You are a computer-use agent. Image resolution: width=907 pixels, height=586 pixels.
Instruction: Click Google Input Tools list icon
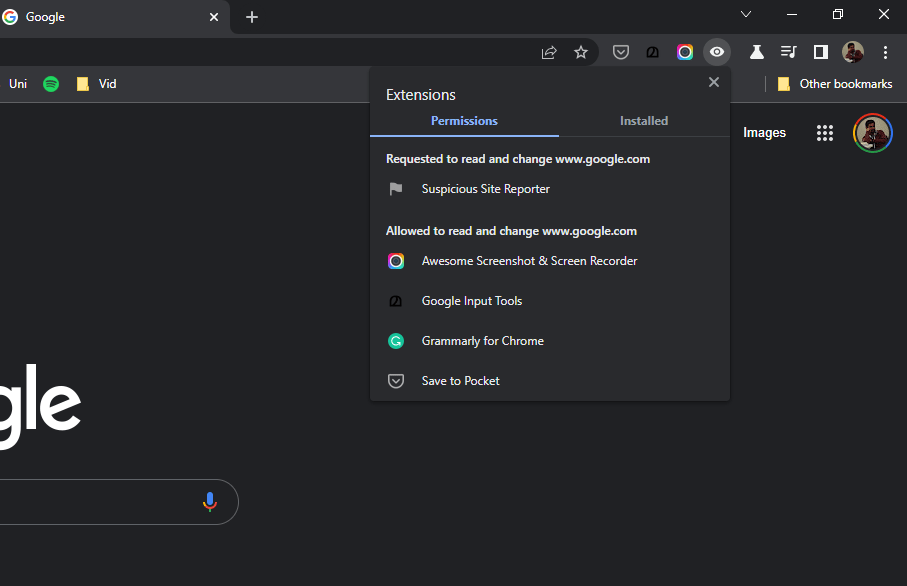[396, 301]
